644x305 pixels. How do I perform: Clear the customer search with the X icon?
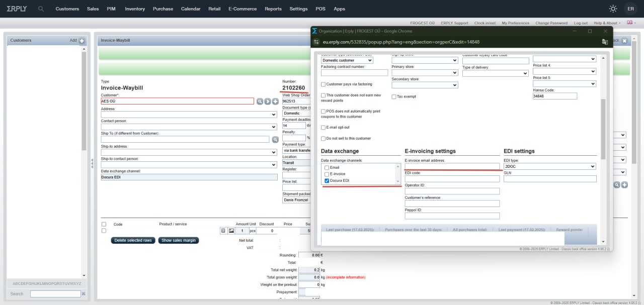tap(84, 294)
